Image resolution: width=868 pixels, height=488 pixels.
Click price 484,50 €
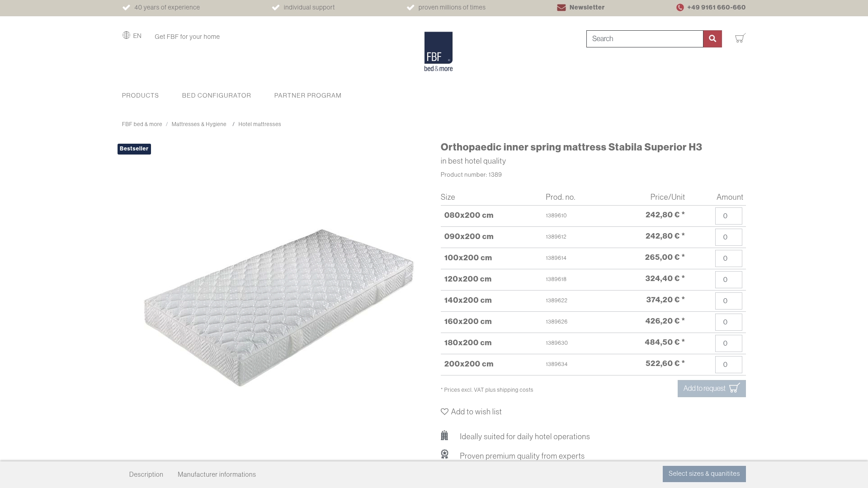[665, 343]
